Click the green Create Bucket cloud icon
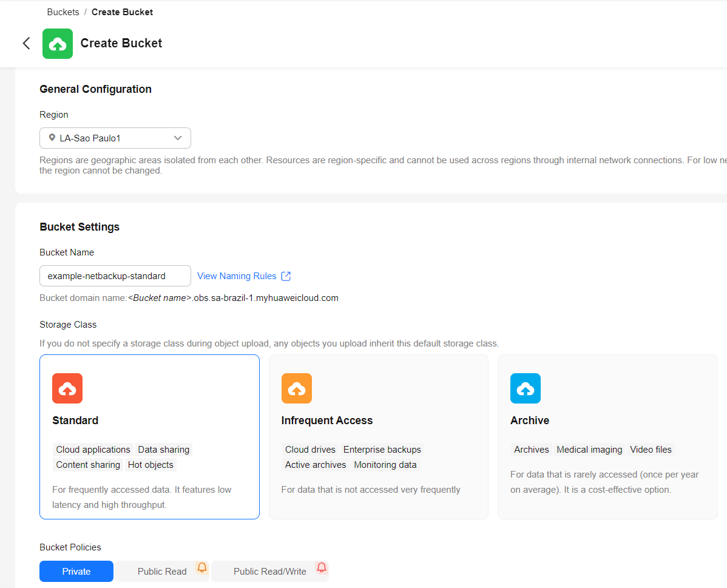727x588 pixels. point(58,44)
